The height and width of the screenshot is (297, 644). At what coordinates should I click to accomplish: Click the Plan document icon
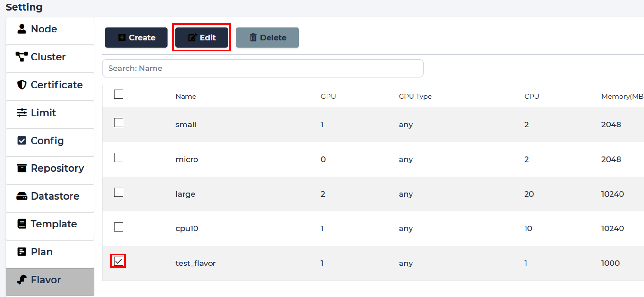coord(22,252)
